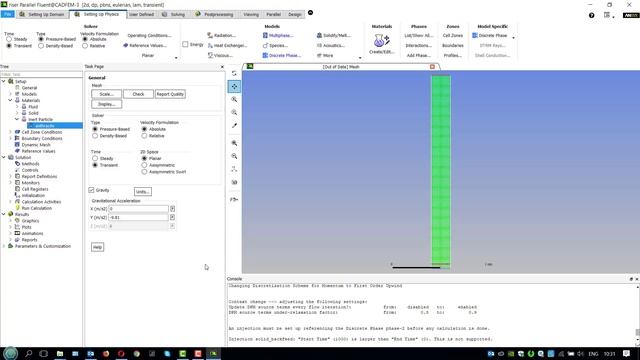Click the Y gravitational acceleration field
The height and width of the screenshot is (360, 640).
[138, 218]
